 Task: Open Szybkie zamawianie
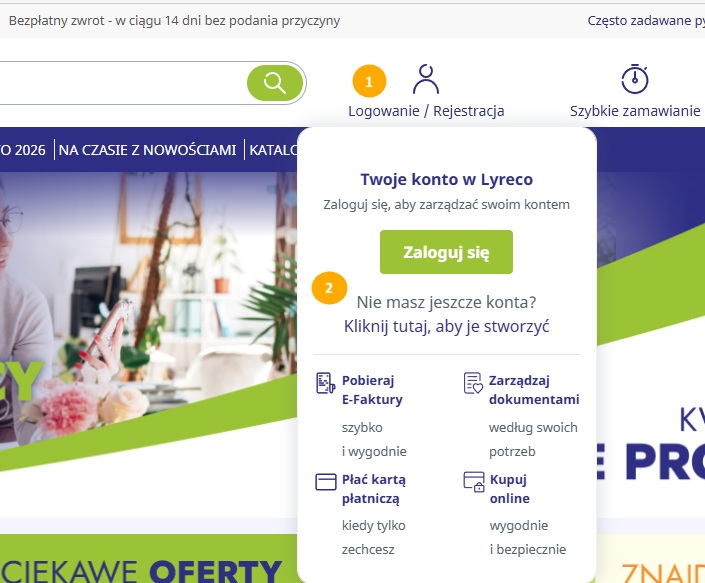point(635,111)
